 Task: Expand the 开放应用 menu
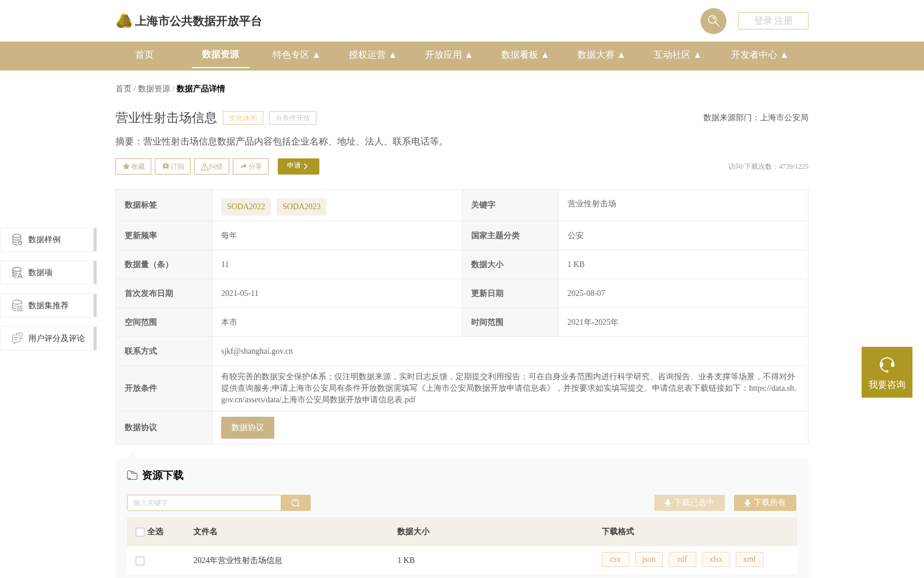pyautogui.click(x=449, y=55)
